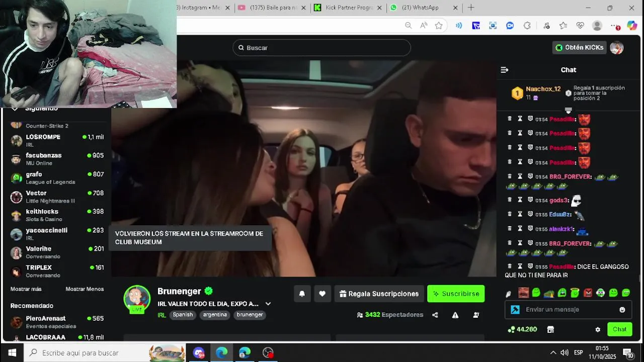Open a new browser tab with plus
The width and height of the screenshot is (644, 362).
coord(471,8)
